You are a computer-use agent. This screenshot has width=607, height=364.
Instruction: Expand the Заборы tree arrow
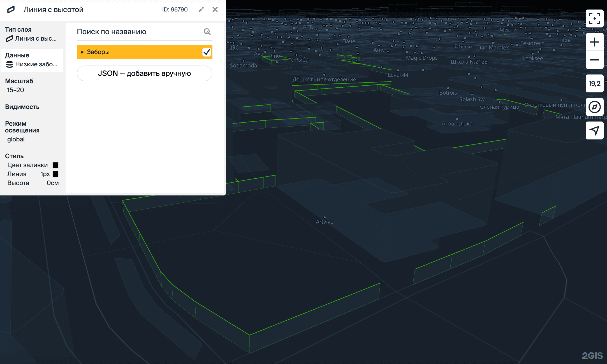click(x=82, y=52)
